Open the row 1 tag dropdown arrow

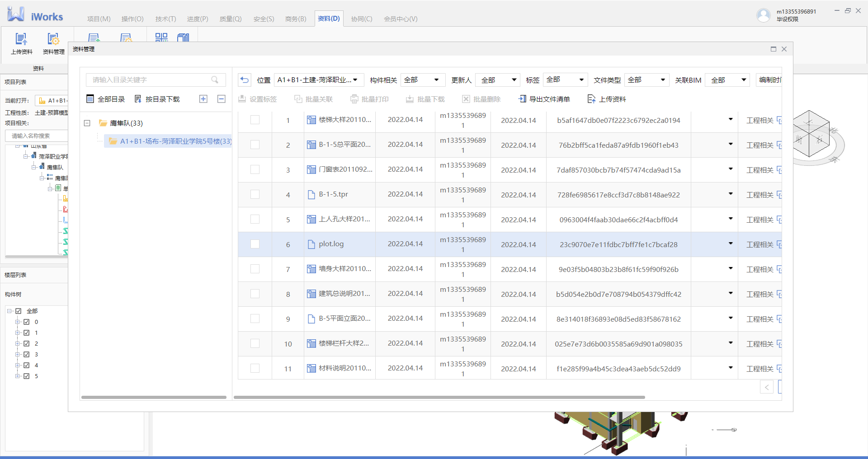tap(731, 119)
